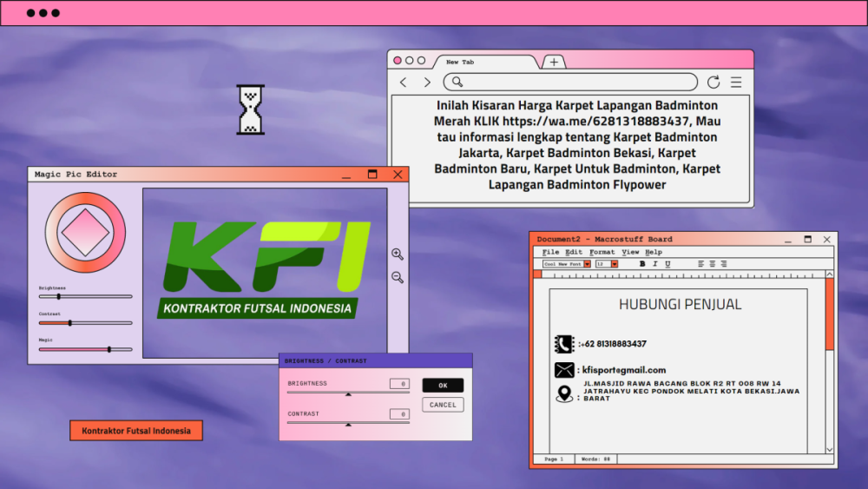Screen dimensions: 868x489
Task: Open the wa.me link in the browser text
Action: click(x=595, y=121)
